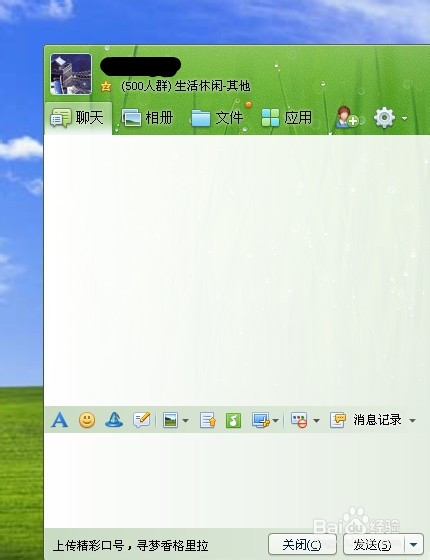This screenshot has height=560, width=430.
Task: Click the message history note icon
Action: [x=338, y=420]
